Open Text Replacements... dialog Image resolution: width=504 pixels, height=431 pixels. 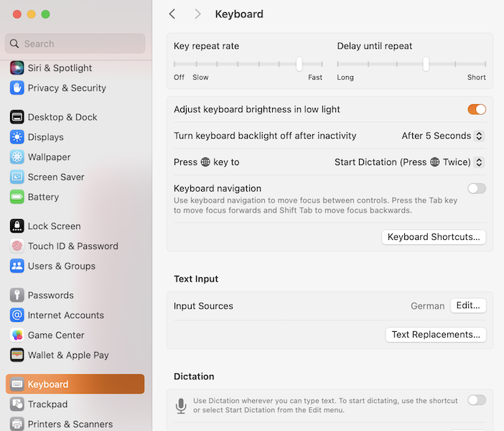point(436,335)
